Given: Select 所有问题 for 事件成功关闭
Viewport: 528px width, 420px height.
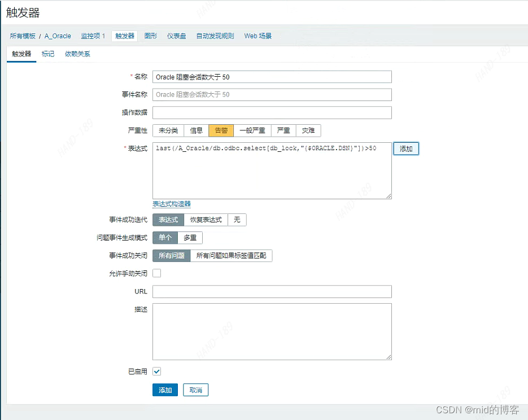Looking at the screenshot, I should [x=172, y=256].
